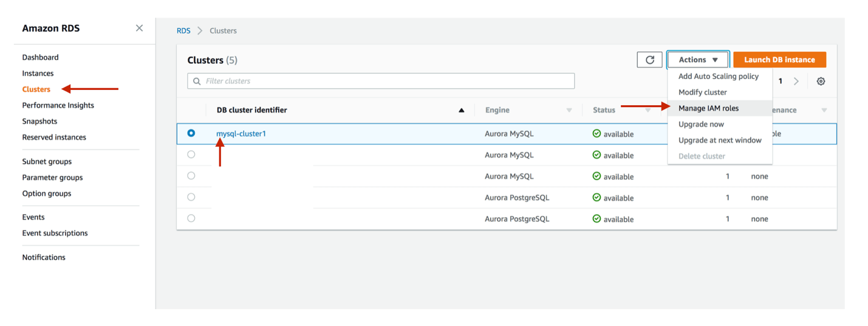Click Clusters breadcrumb text

(x=223, y=30)
